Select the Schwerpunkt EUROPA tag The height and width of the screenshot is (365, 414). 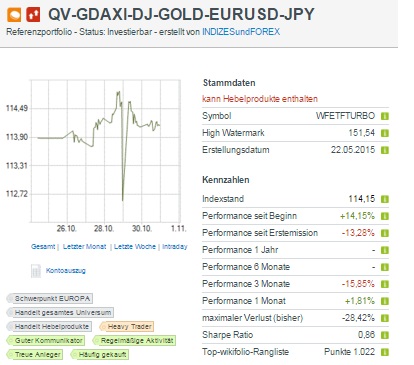pos(50,298)
